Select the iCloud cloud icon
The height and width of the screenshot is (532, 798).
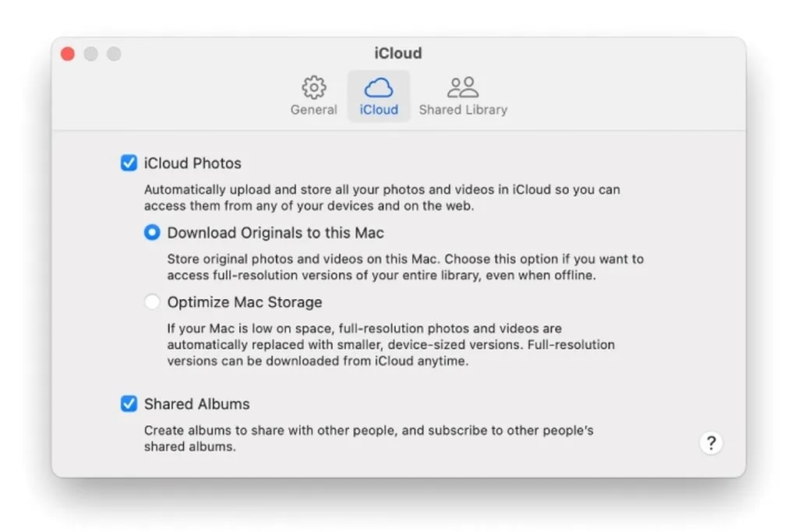[x=379, y=86]
